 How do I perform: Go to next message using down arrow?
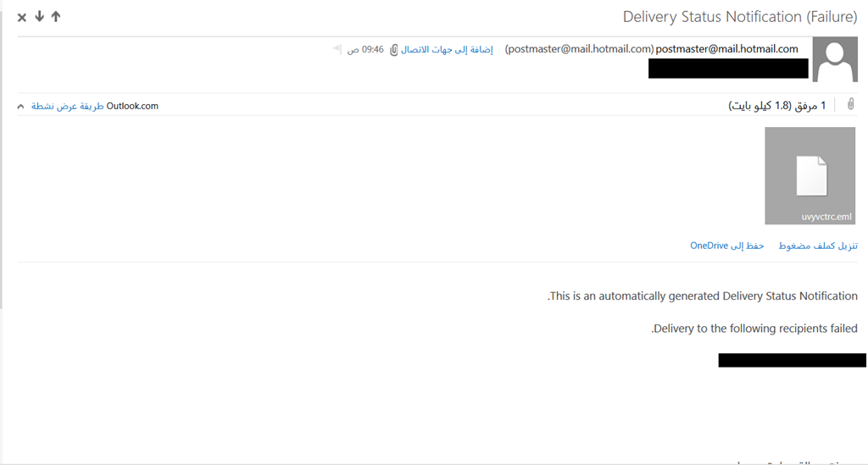[x=39, y=17]
